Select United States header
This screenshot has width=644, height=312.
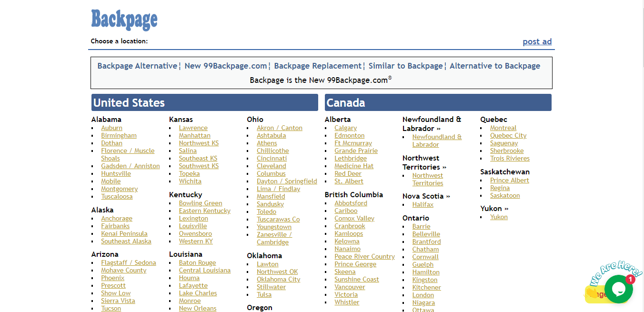[205, 102]
